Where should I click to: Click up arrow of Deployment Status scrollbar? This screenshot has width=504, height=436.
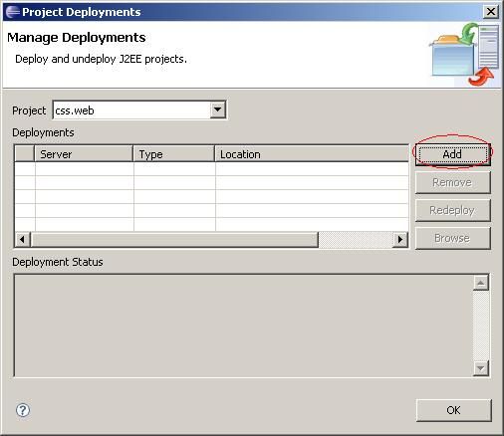pyautogui.click(x=481, y=283)
